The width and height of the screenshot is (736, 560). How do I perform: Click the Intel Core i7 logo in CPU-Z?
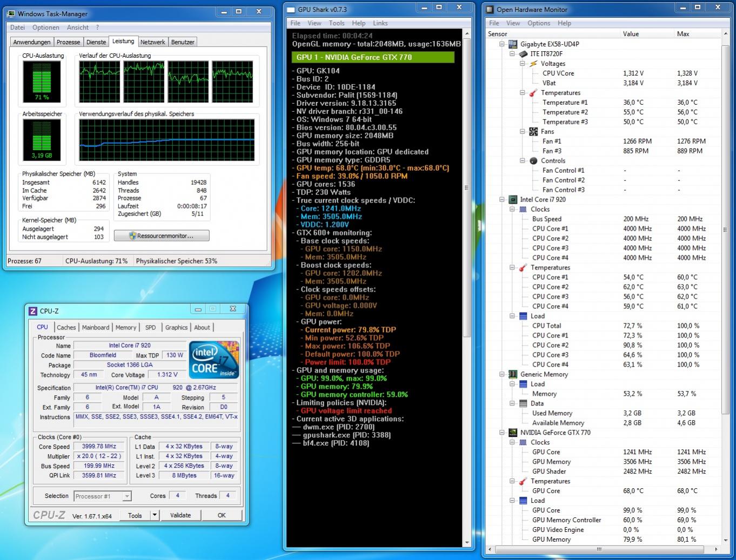click(x=214, y=360)
